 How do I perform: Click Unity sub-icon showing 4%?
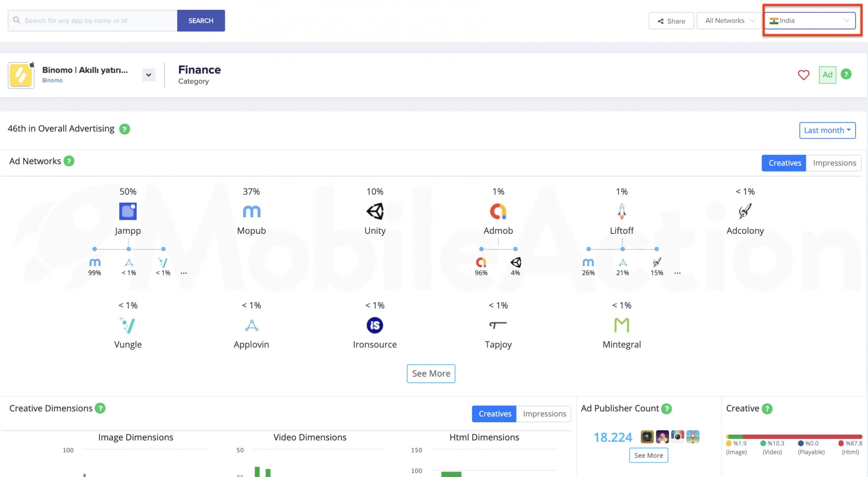tap(516, 262)
